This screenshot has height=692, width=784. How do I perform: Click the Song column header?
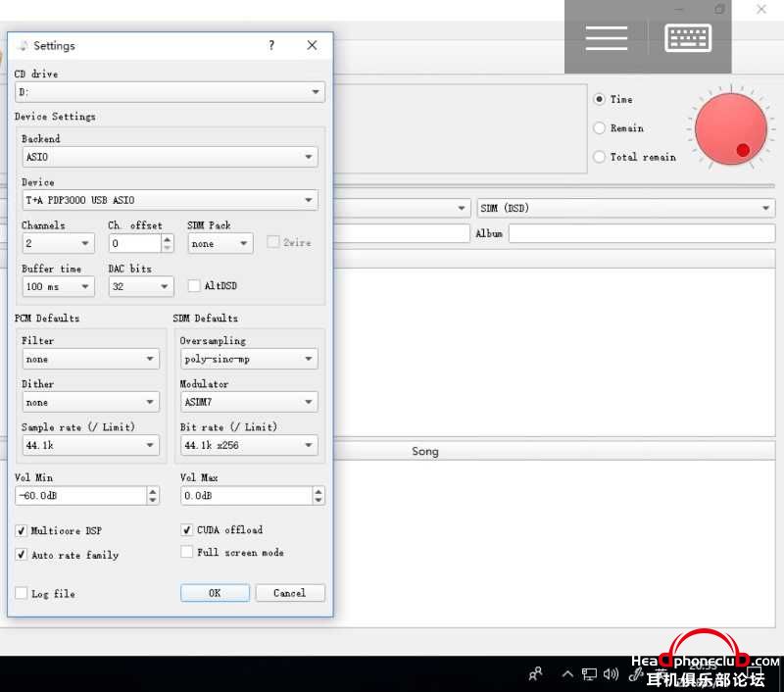pyautogui.click(x=425, y=451)
